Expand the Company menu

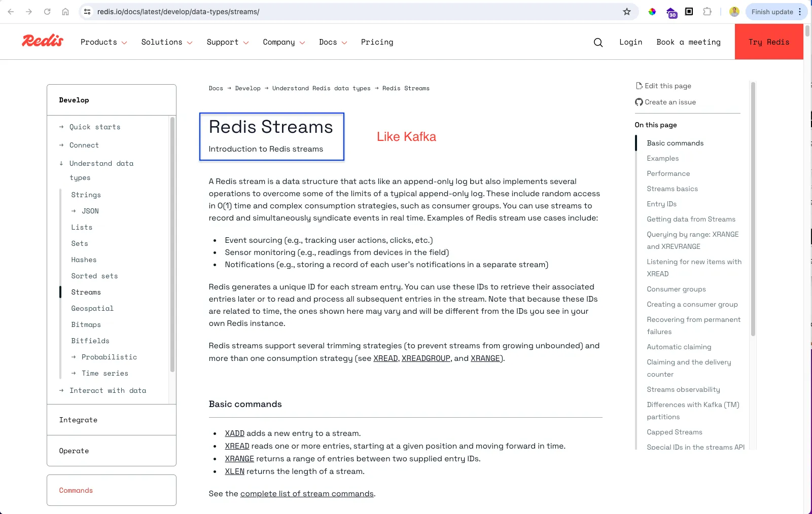284,42
